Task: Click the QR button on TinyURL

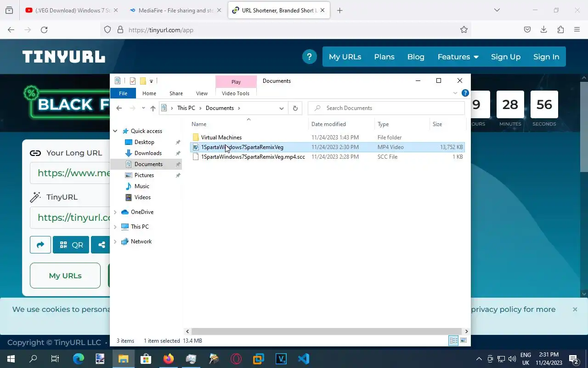Action: tap(71, 245)
